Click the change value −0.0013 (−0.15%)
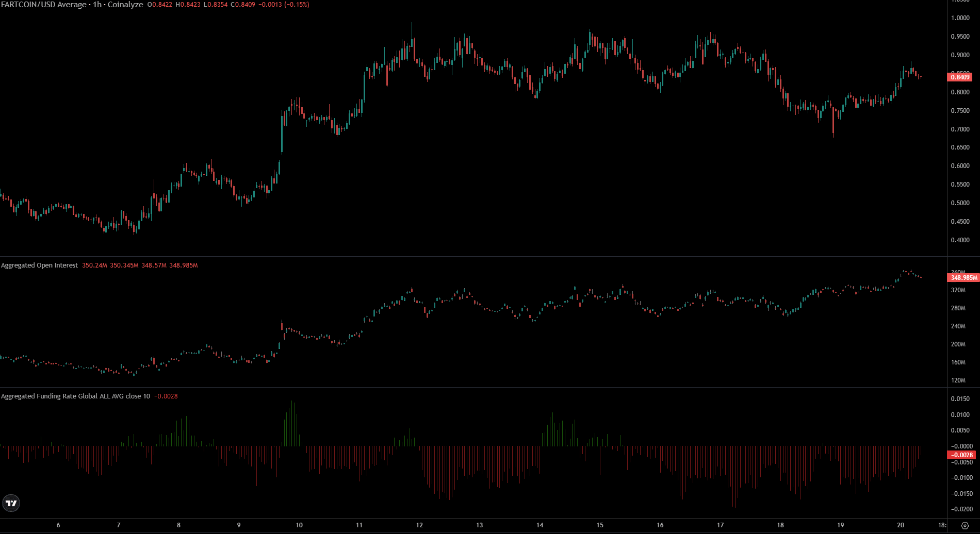 [284, 5]
